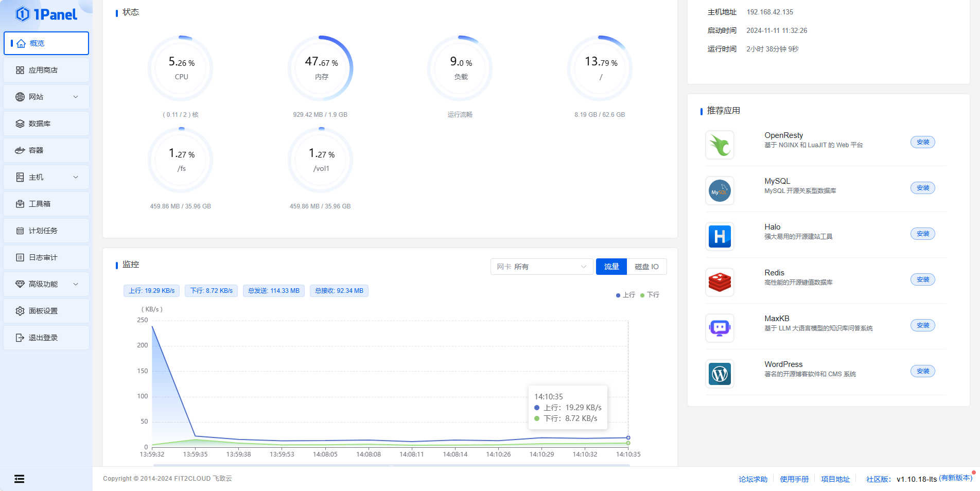This screenshot has height=491, width=980.
Task: Click the 日志审计 log icon
Action: click(20, 257)
